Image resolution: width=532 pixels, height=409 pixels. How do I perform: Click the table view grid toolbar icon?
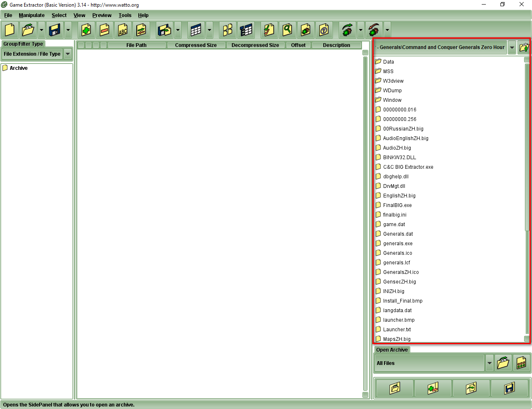pyautogui.click(x=196, y=30)
